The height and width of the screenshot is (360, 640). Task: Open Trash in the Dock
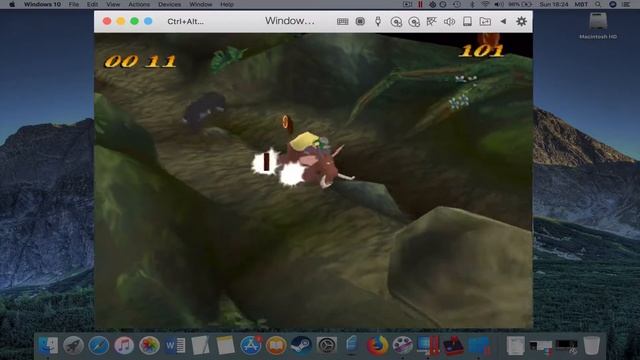pos(591,346)
